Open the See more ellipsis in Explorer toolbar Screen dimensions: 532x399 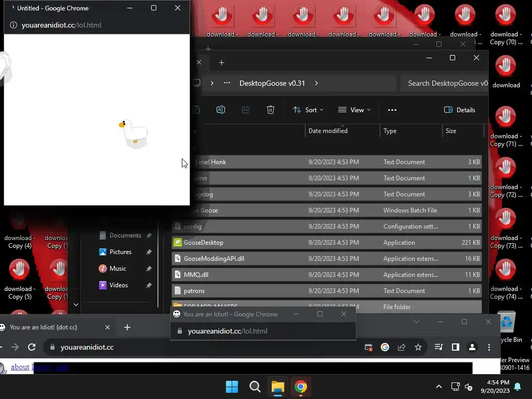(392, 110)
